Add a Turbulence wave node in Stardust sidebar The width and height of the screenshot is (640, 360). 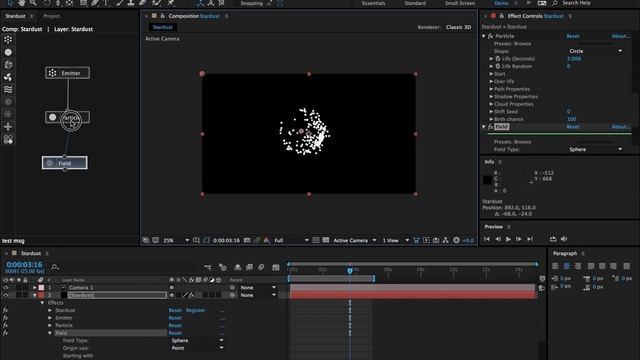pos(8,89)
